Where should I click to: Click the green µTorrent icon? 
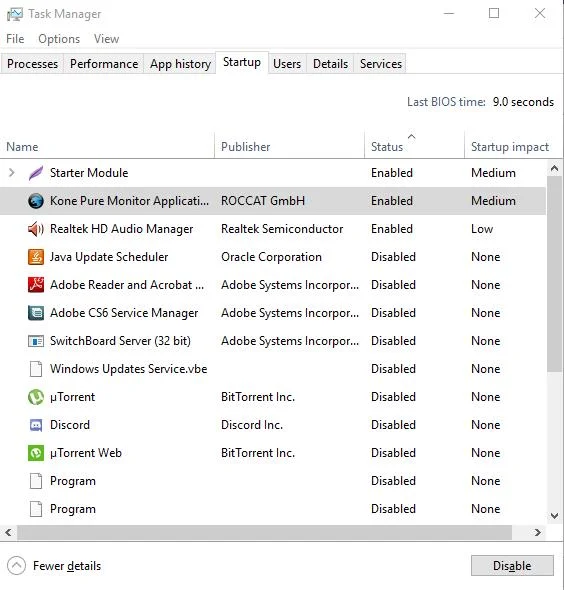point(36,397)
